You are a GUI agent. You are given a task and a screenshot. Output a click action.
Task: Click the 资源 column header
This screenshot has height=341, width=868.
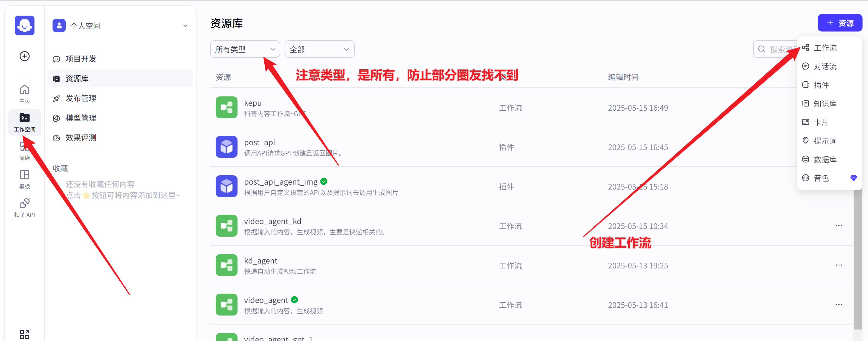click(x=223, y=77)
